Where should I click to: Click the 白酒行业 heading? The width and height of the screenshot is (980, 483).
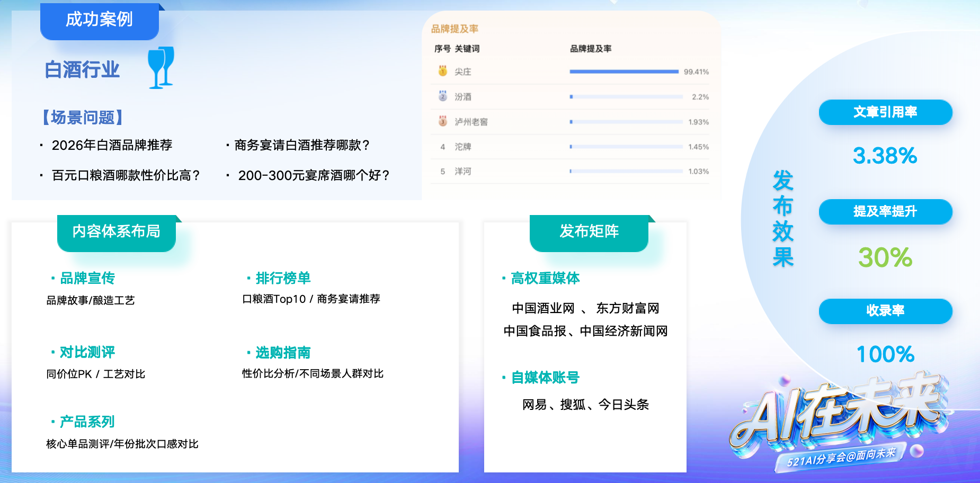pyautogui.click(x=82, y=70)
